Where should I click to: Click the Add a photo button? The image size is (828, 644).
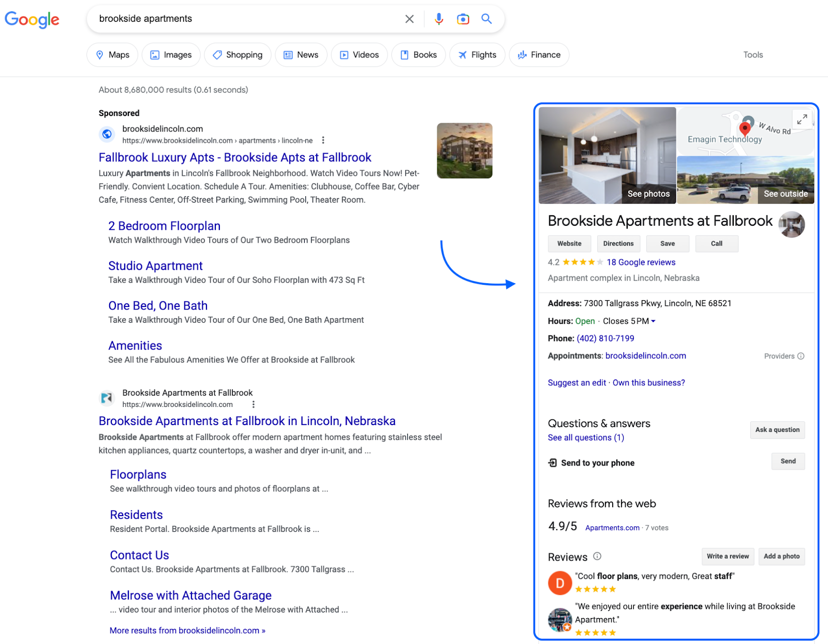[781, 557]
